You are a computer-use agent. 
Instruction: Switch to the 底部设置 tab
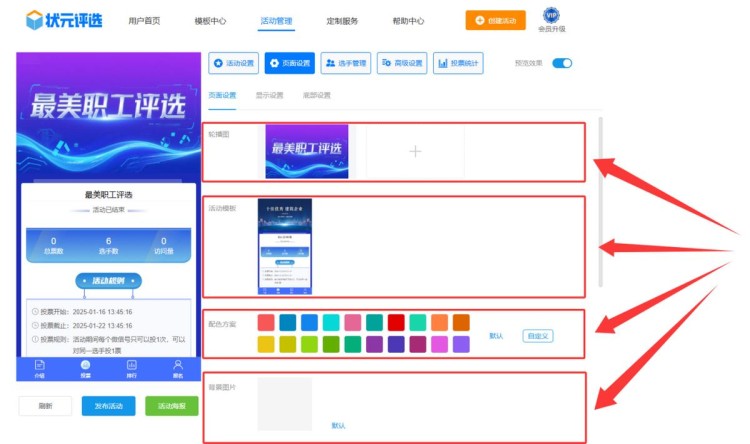click(x=316, y=95)
